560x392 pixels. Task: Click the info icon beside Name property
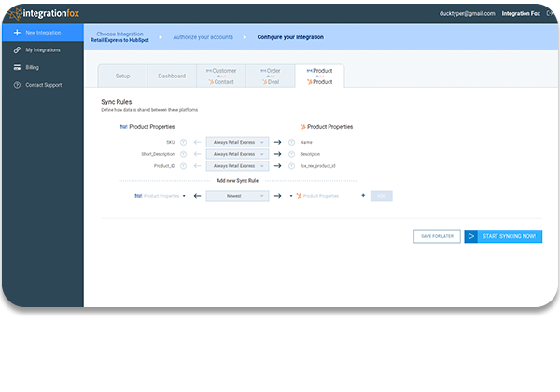(x=291, y=142)
